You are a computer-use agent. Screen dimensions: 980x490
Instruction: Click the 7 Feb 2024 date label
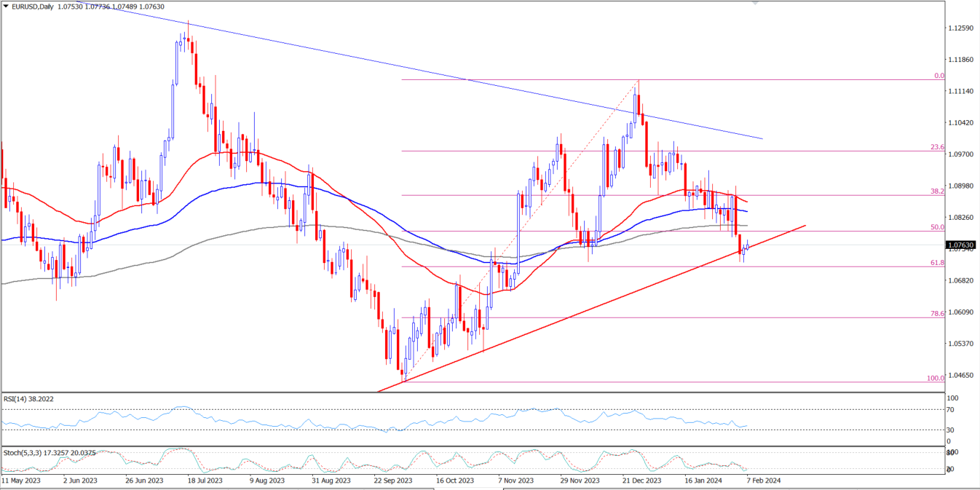(x=762, y=481)
